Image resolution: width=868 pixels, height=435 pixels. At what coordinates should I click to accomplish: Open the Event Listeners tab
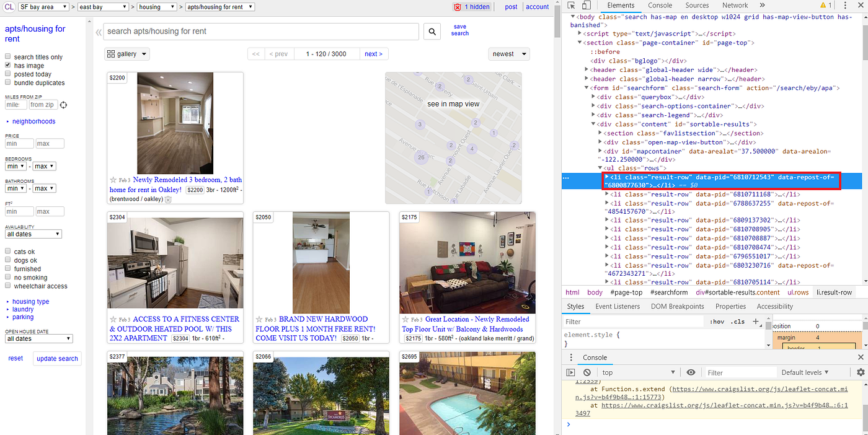pyautogui.click(x=618, y=306)
